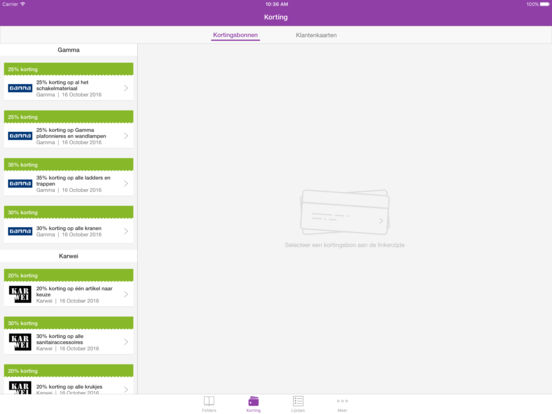Tap Karwei logo on sanitairaccessoires coupon
Screen dimensions: 552x414
20,342
